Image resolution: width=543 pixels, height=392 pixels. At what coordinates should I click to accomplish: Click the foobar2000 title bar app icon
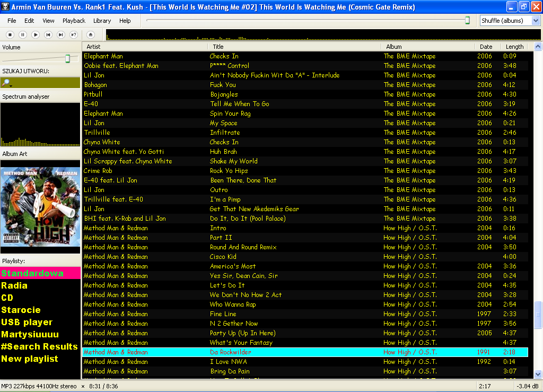coord(5,7)
